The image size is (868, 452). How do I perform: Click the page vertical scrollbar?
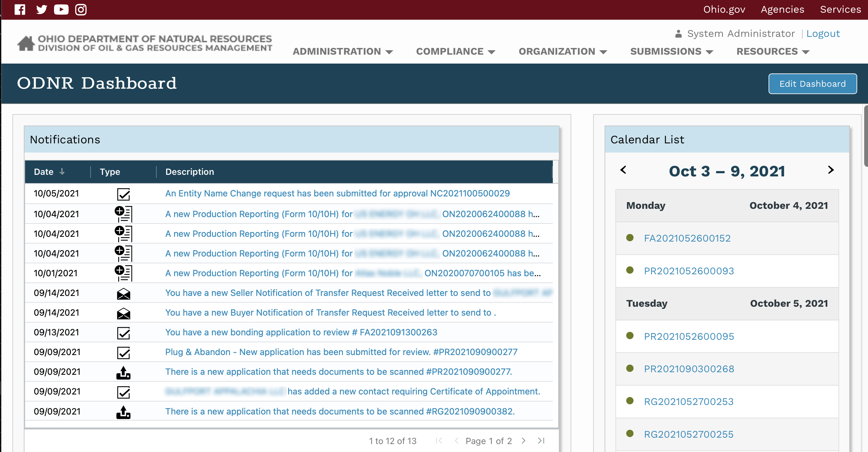tap(866, 136)
